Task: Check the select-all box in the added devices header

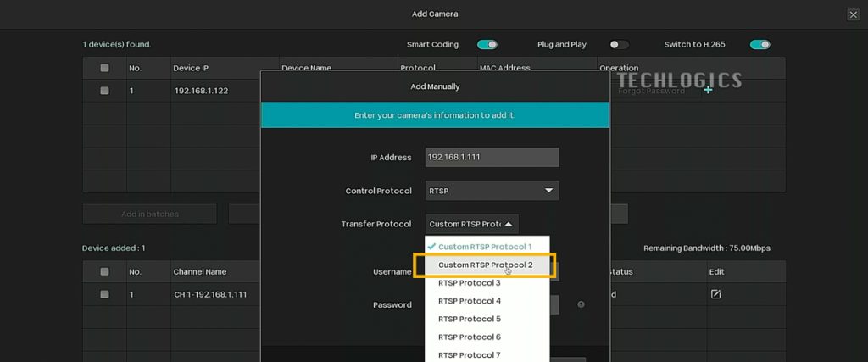Action: (x=105, y=272)
